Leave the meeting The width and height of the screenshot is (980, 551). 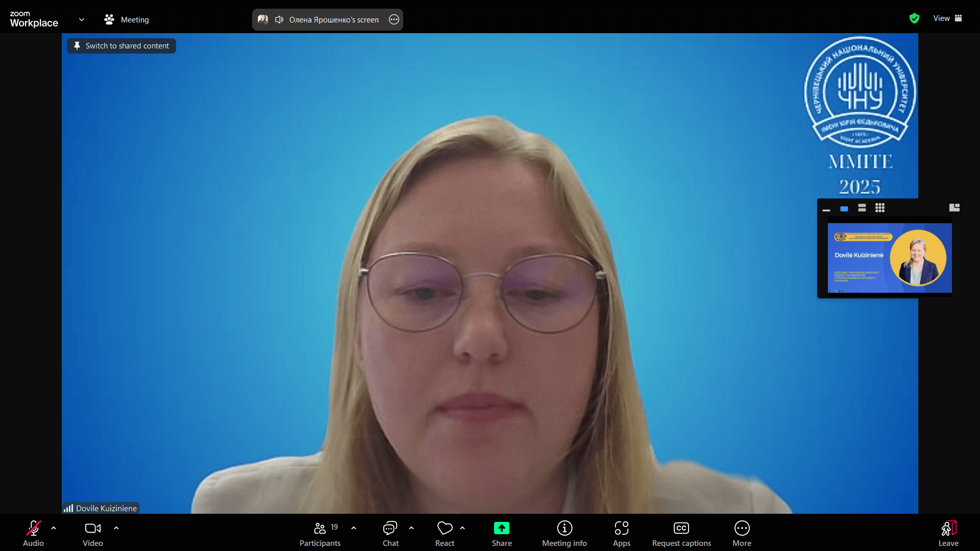948,533
